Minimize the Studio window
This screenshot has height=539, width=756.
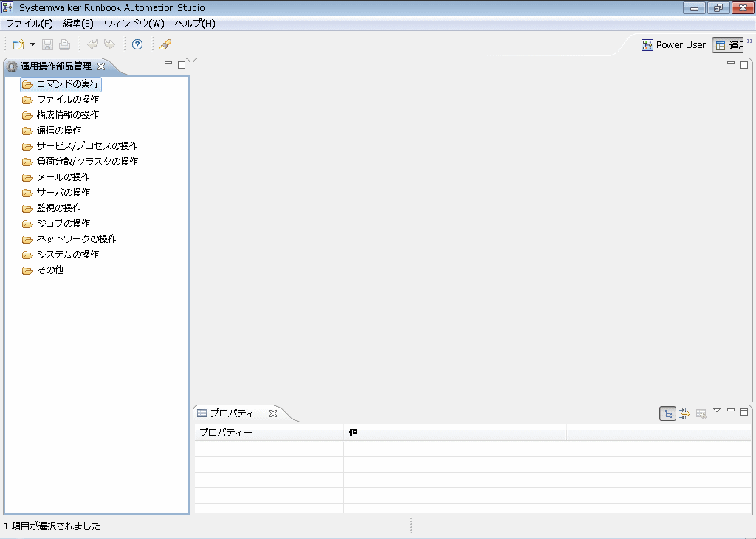pos(694,7)
